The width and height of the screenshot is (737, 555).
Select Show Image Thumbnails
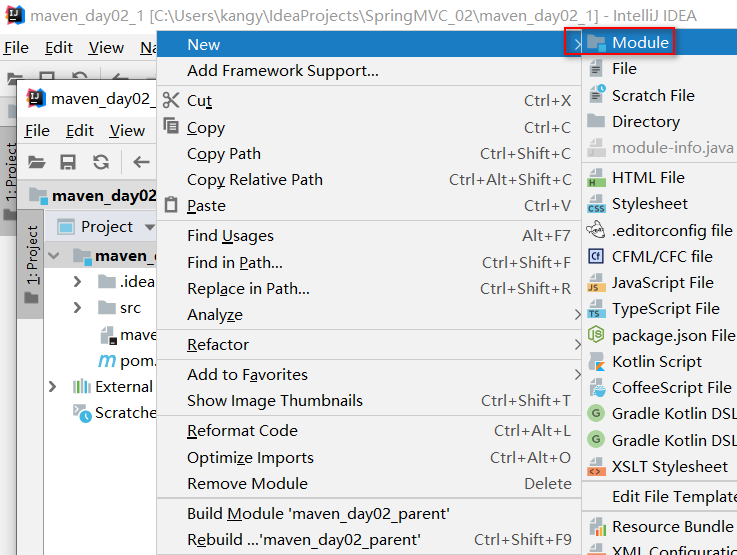[369, 400]
